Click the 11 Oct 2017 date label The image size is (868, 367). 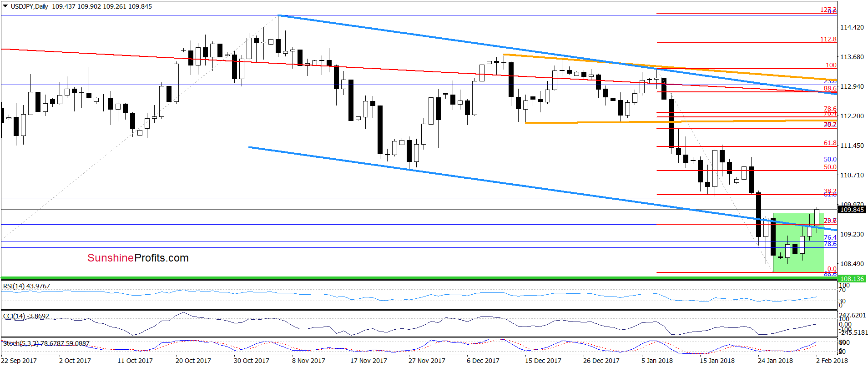[x=135, y=361]
